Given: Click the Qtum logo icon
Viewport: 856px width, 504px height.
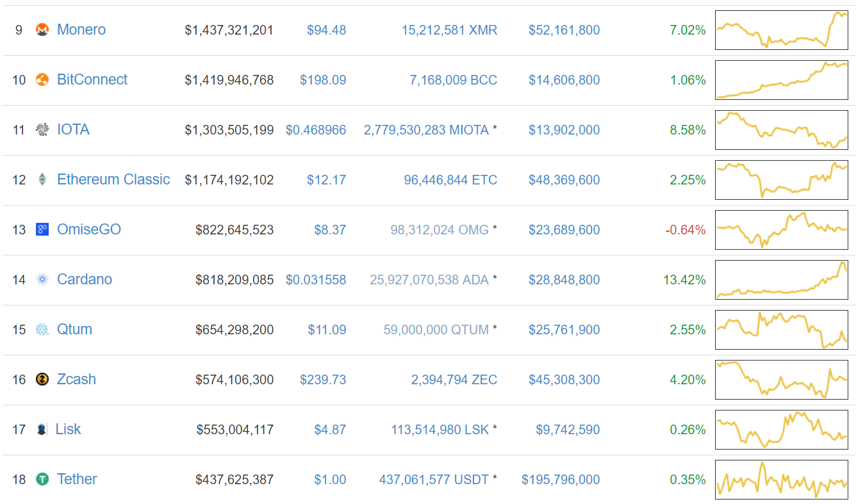Looking at the screenshot, I should (x=42, y=330).
